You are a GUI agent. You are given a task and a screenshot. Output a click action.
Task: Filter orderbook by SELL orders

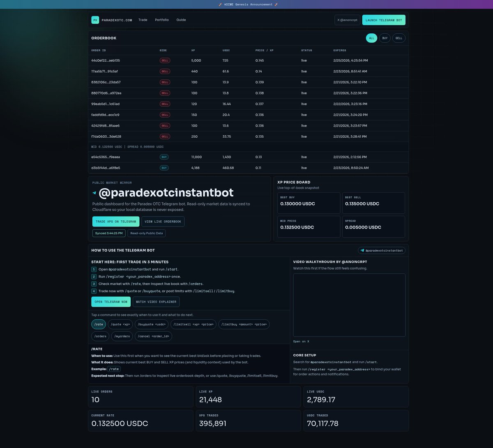tap(399, 38)
